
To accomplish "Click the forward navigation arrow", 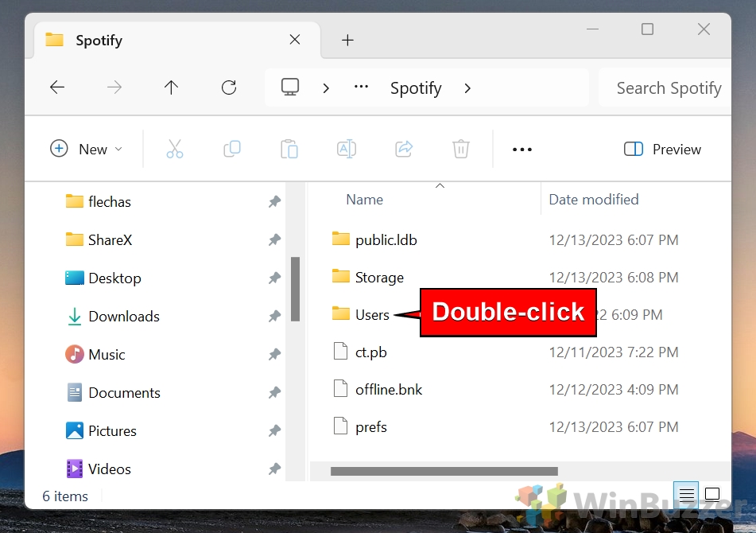I will 114,88.
